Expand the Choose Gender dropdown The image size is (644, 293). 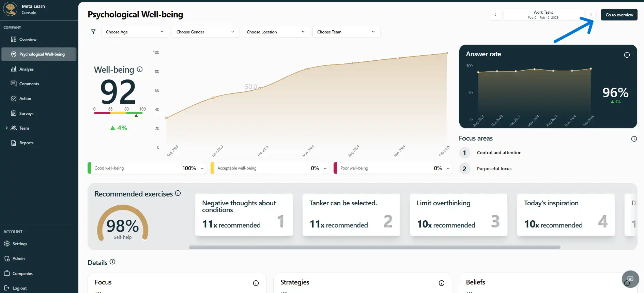tap(205, 32)
